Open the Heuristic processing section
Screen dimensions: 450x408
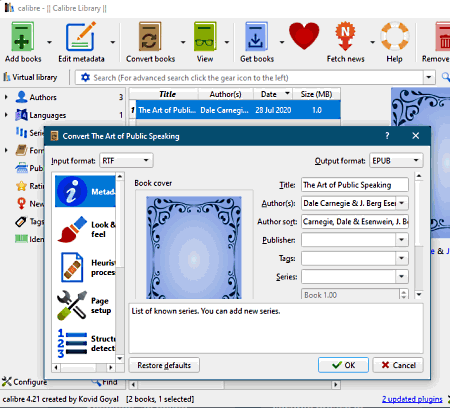coord(85,267)
